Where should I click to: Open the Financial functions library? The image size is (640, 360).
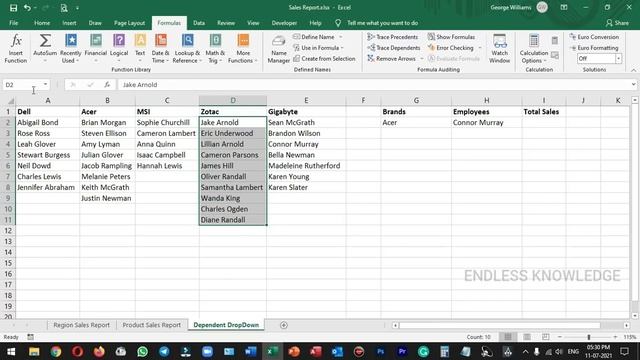tap(96, 48)
